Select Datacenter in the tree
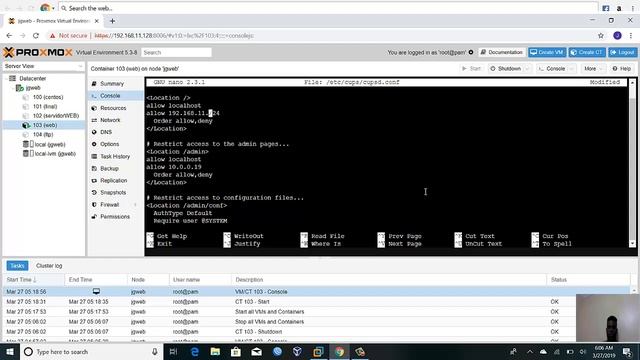The image size is (640, 360). [x=32, y=78]
